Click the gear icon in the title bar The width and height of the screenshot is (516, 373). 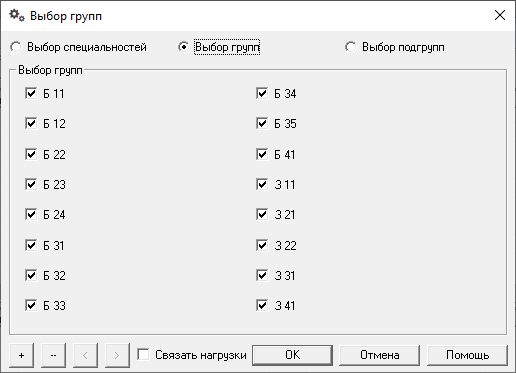pos(17,15)
